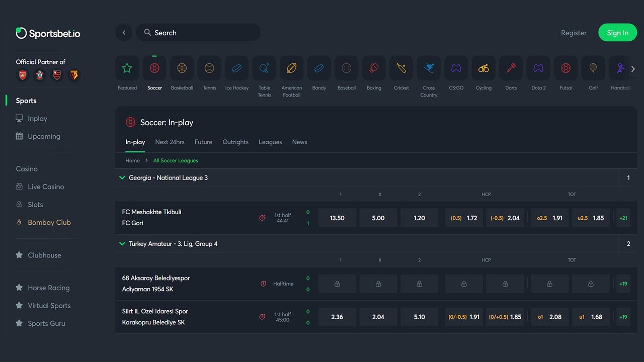Bet on FC Gori win at 1.20
The width and height of the screenshot is (644, 362).
pyautogui.click(x=419, y=218)
